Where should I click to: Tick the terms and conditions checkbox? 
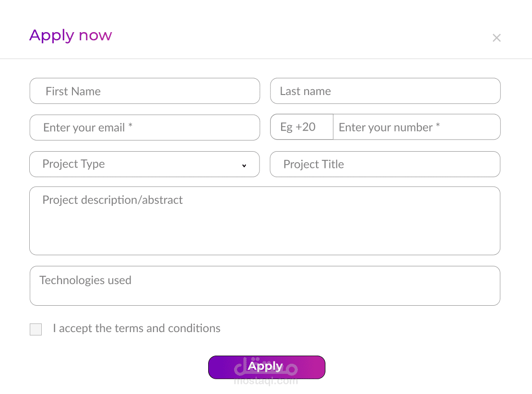35,329
